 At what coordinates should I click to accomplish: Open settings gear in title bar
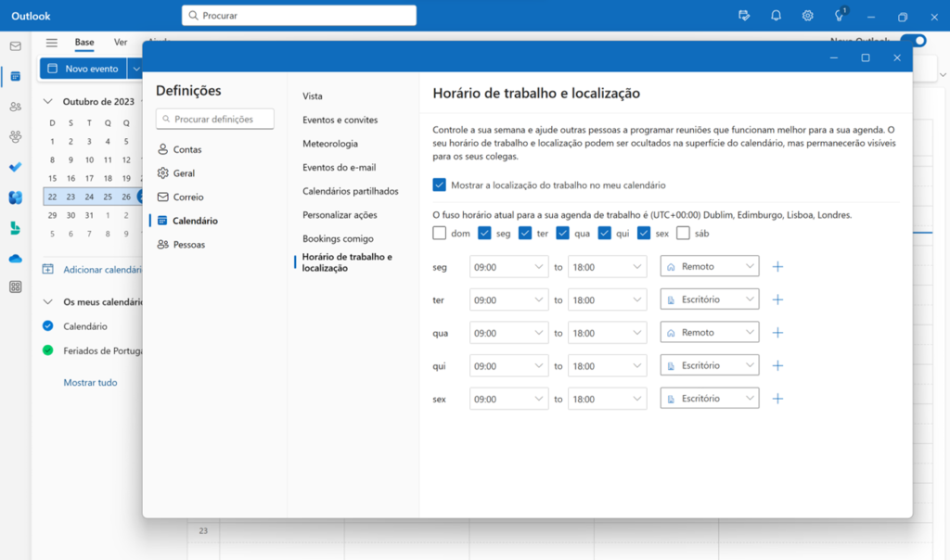(808, 16)
